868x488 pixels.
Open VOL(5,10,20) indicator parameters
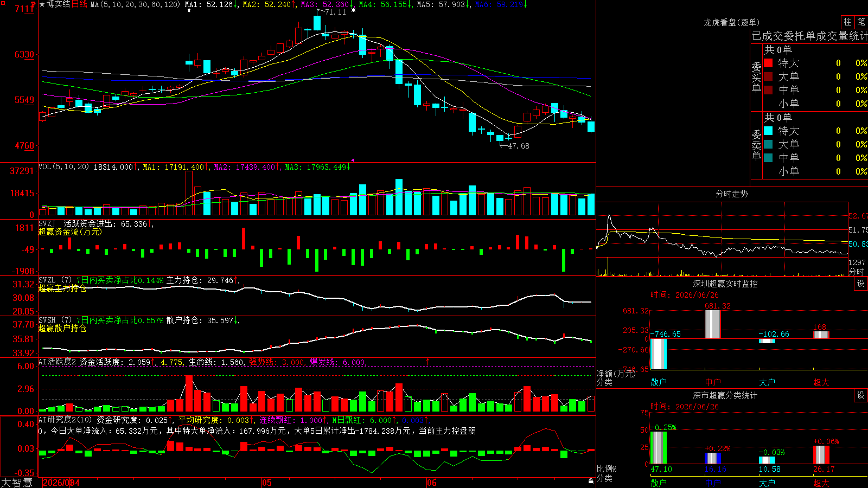63,167
